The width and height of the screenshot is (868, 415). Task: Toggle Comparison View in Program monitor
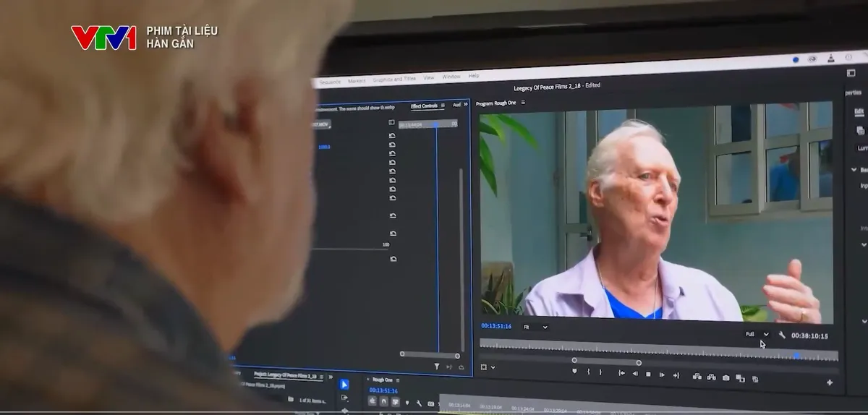click(740, 378)
